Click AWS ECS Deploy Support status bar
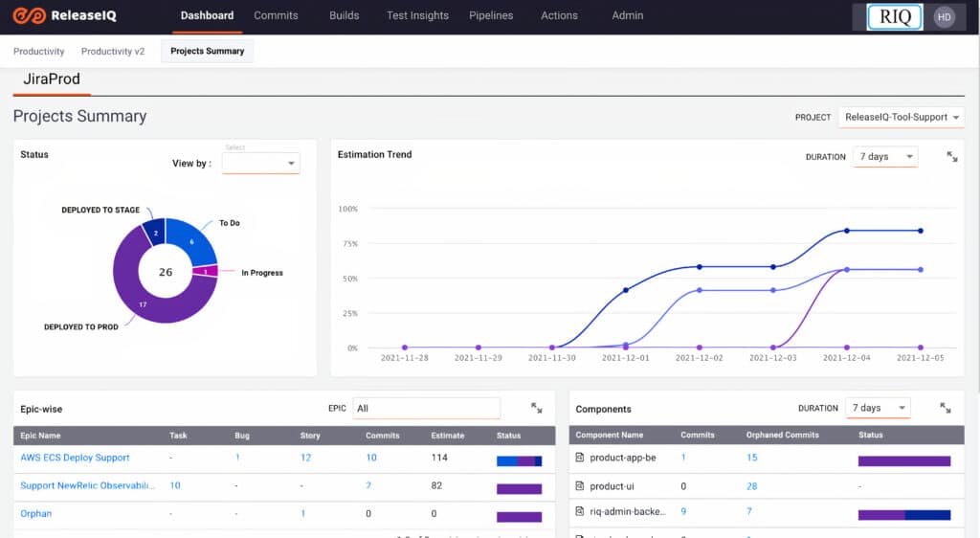 click(x=520, y=461)
